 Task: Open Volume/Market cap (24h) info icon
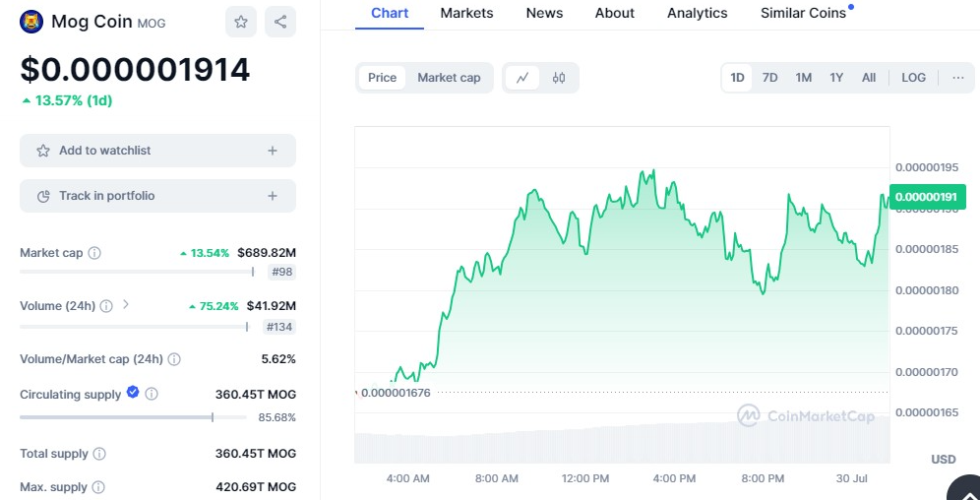click(x=174, y=359)
